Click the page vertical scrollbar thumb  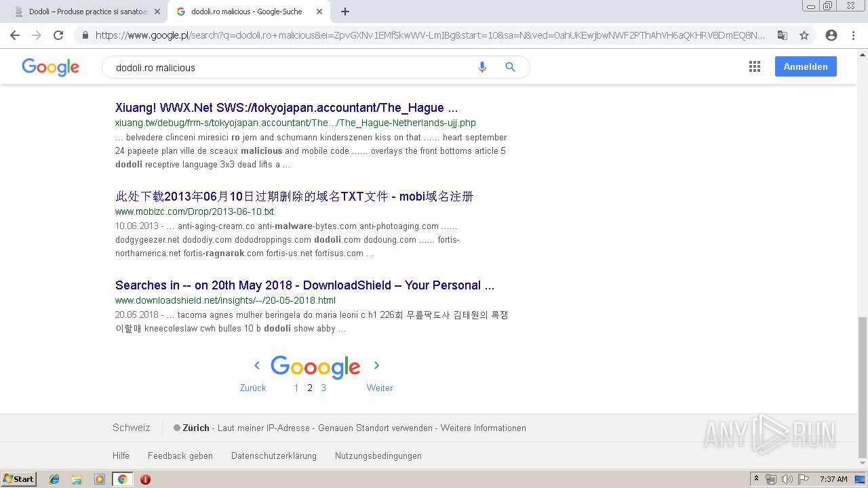[x=863, y=386]
